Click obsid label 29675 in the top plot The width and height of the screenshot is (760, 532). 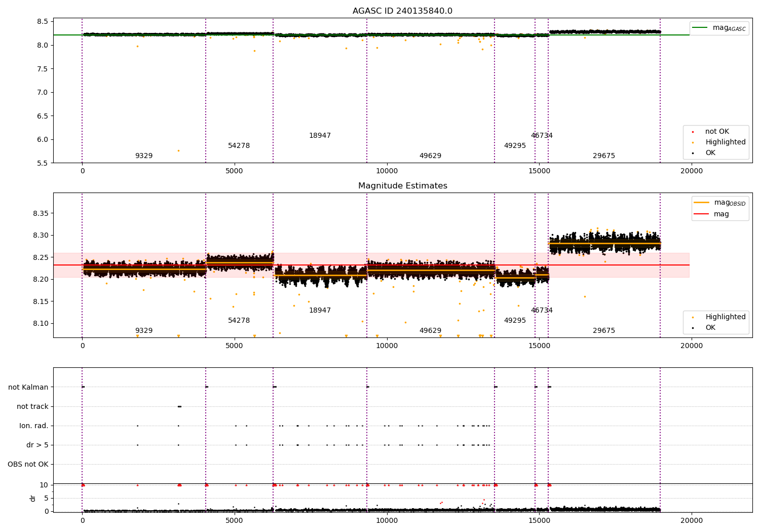[604, 156]
